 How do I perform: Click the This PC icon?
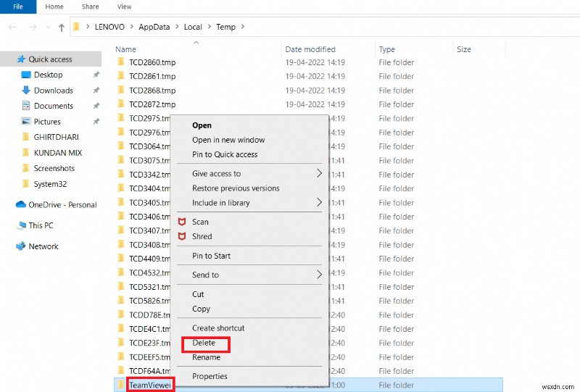pyautogui.click(x=22, y=225)
